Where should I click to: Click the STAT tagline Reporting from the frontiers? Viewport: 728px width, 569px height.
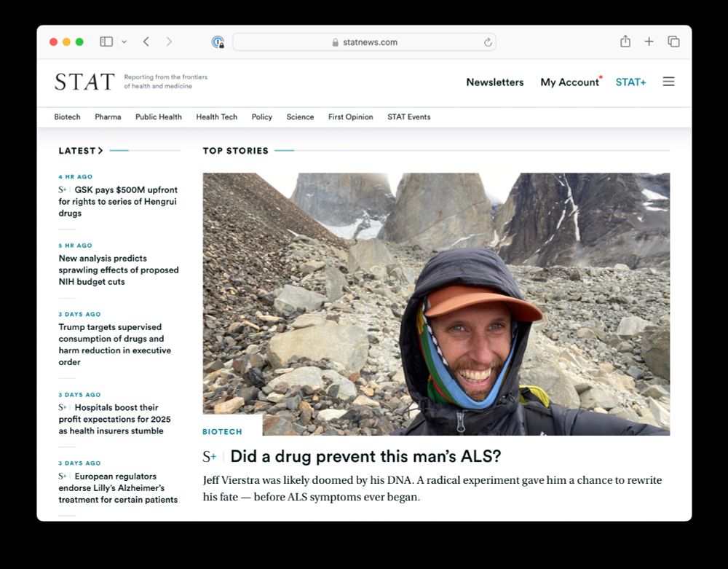[x=166, y=82]
